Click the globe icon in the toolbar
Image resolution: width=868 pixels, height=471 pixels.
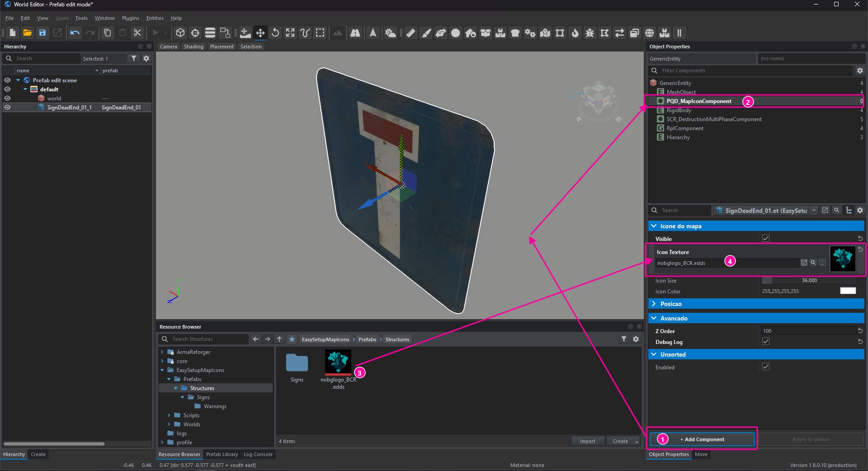coord(650,33)
